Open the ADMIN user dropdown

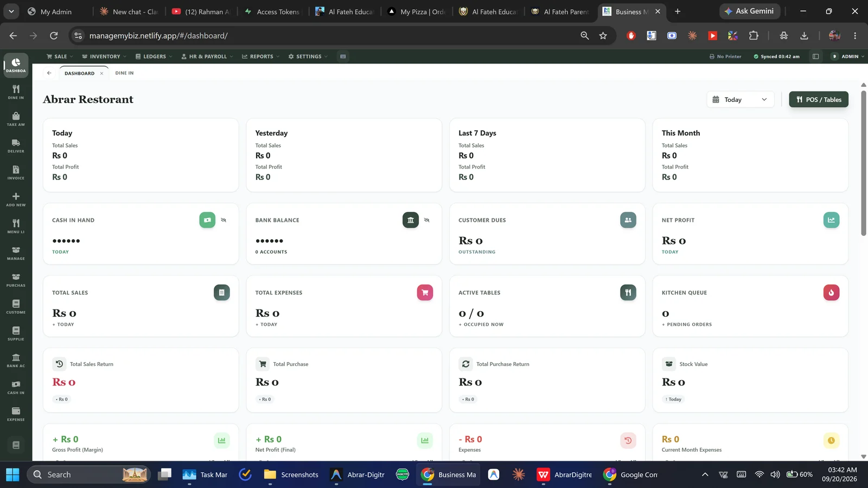[x=848, y=56]
